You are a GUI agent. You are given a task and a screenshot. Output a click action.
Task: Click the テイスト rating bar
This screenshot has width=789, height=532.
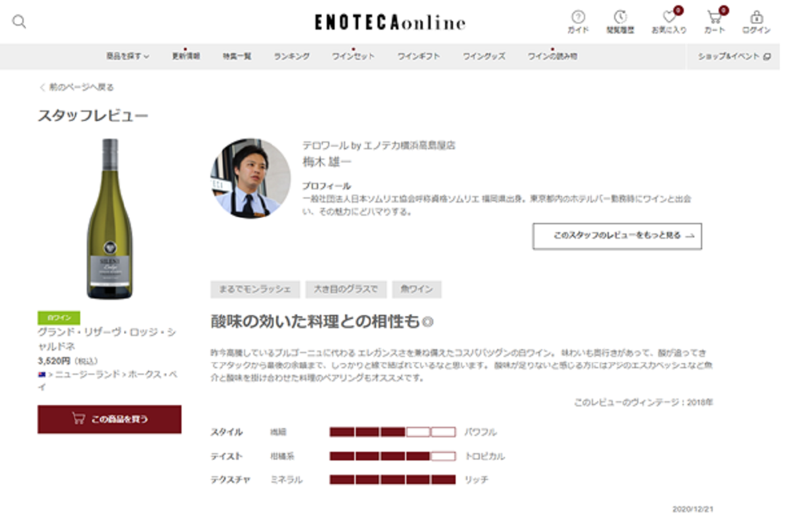(x=393, y=456)
